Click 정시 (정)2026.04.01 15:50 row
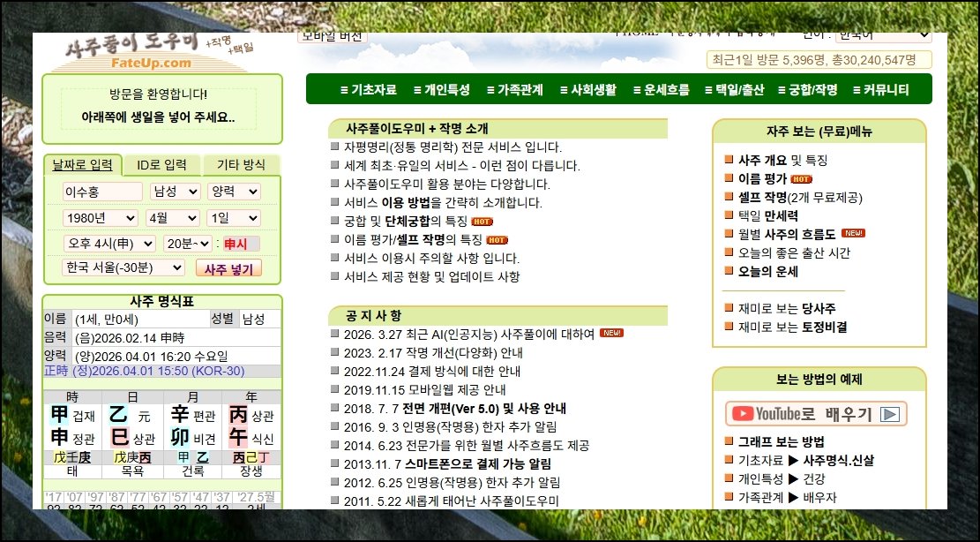The height and width of the screenshot is (542, 980). point(162,371)
